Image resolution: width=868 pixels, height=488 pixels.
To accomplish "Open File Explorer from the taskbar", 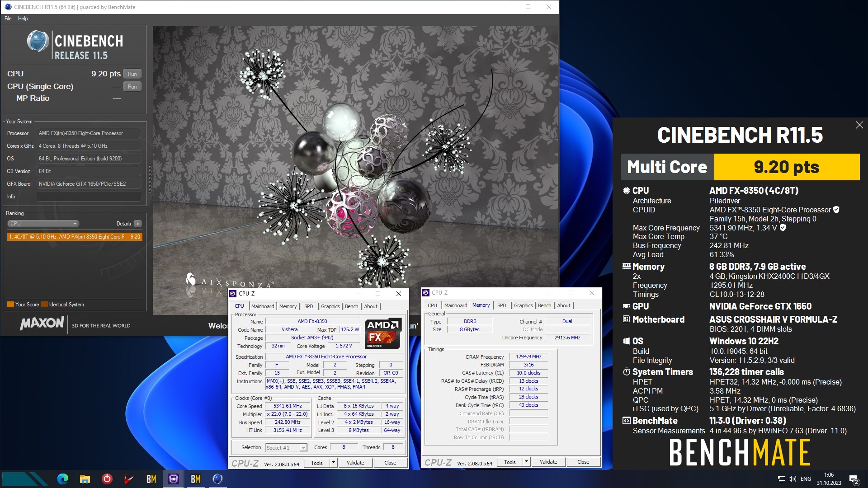I will pyautogui.click(x=85, y=479).
